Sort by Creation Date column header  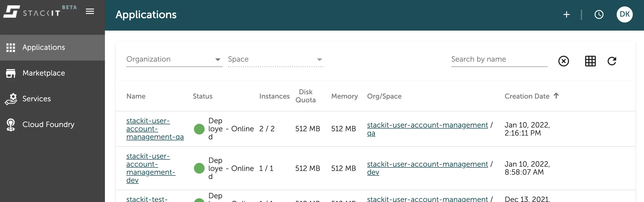(x=527, y=96)
